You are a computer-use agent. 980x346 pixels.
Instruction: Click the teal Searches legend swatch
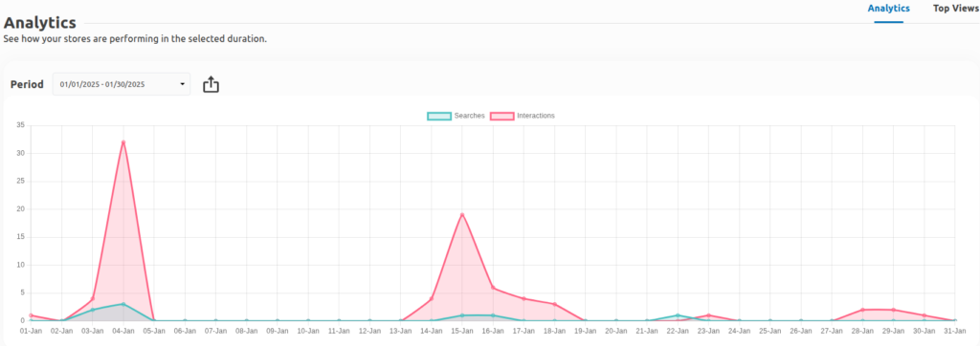pyautogui.click(x=439, y=116)
